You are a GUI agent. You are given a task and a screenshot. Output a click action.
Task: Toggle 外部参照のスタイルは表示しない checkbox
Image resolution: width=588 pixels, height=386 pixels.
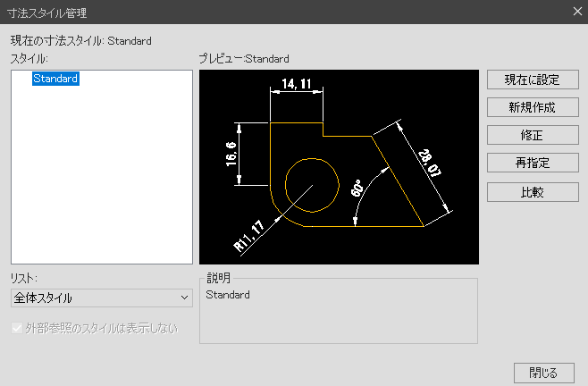(x=16, y=328)
